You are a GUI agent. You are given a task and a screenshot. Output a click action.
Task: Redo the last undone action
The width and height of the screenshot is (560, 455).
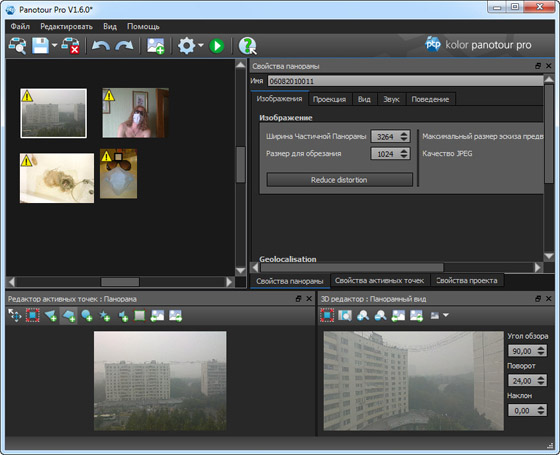[125, 46]
